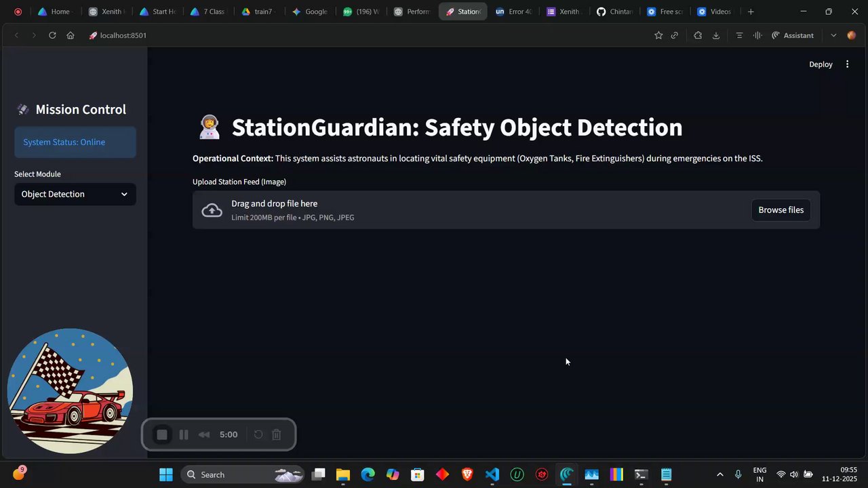Expand the Select Module dropdown

coord(75,194)
